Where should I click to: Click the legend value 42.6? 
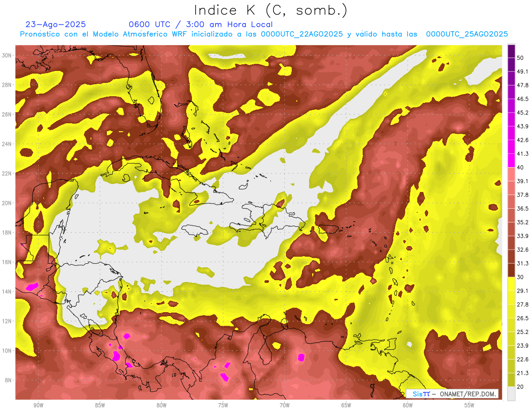tap(523, 140)
